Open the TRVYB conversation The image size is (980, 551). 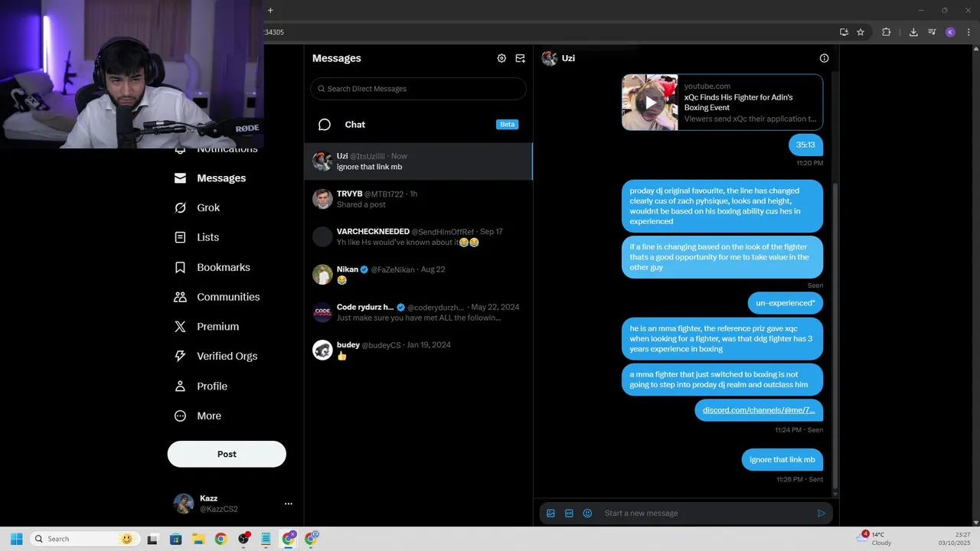point(418,199)
